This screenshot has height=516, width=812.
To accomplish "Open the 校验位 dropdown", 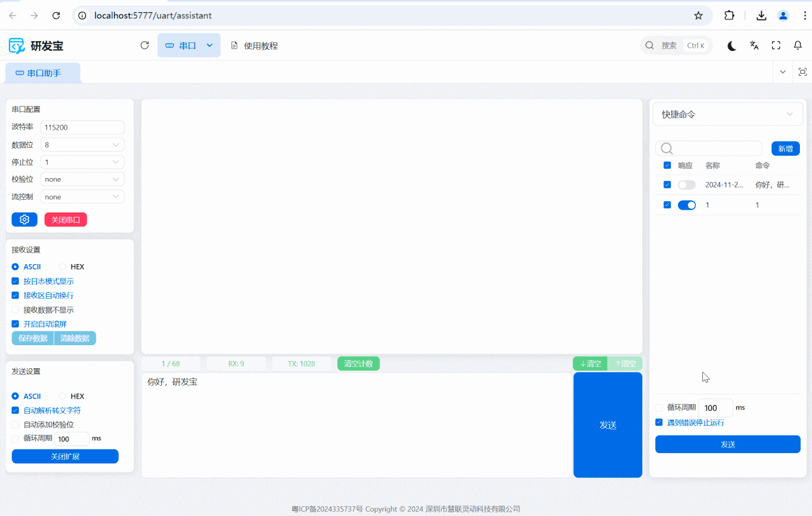I will (x=82, y=179).
